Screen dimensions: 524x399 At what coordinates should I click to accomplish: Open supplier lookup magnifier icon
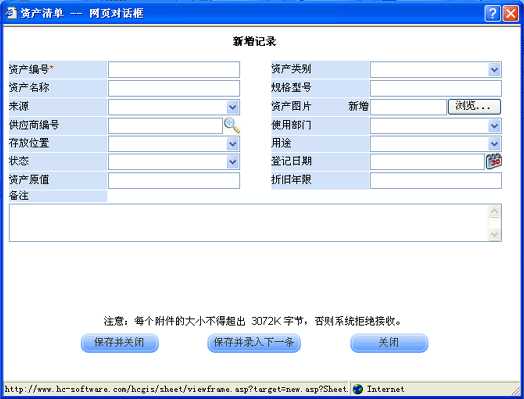point(232,125)
